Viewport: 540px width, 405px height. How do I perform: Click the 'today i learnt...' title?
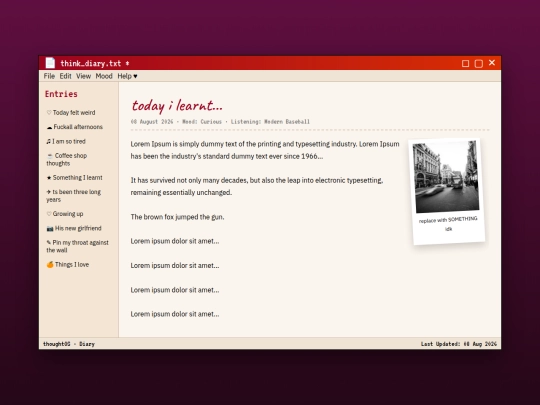tap(177, 105)
